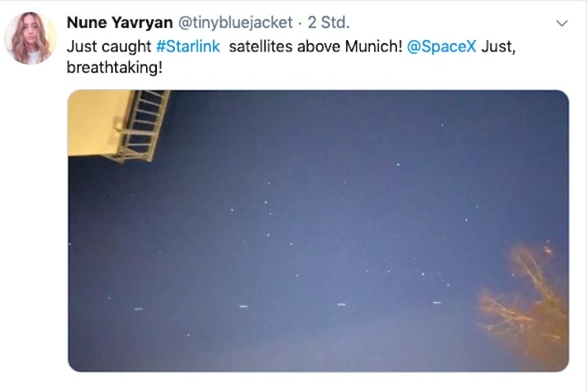Open the night sky photo attachment
Image resolution: width=588 pixels, height=391 pixels.
(318, 230)
